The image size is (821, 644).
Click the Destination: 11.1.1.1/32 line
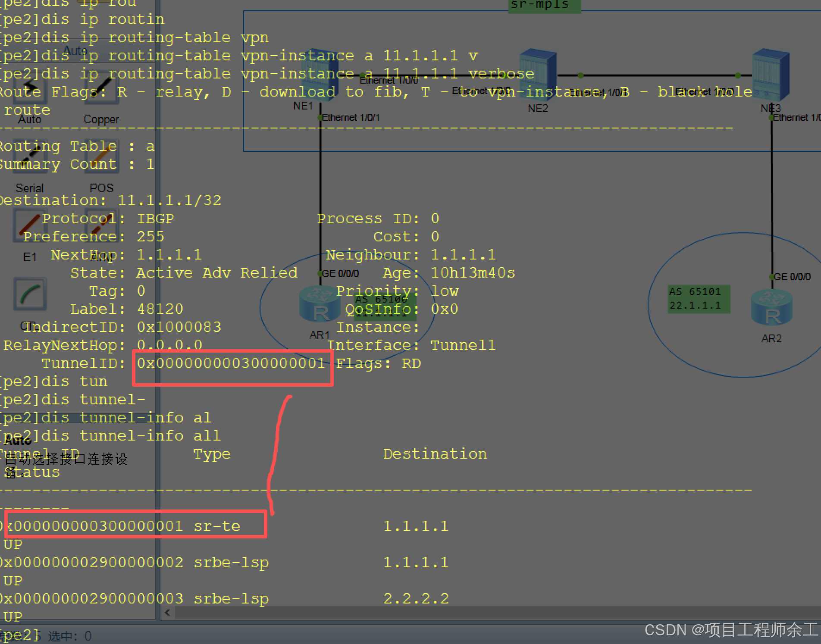pyautogui.click(x=110, y=200)
